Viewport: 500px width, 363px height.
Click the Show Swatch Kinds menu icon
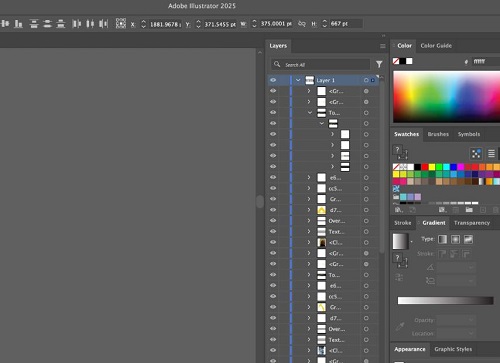(442, 210)
